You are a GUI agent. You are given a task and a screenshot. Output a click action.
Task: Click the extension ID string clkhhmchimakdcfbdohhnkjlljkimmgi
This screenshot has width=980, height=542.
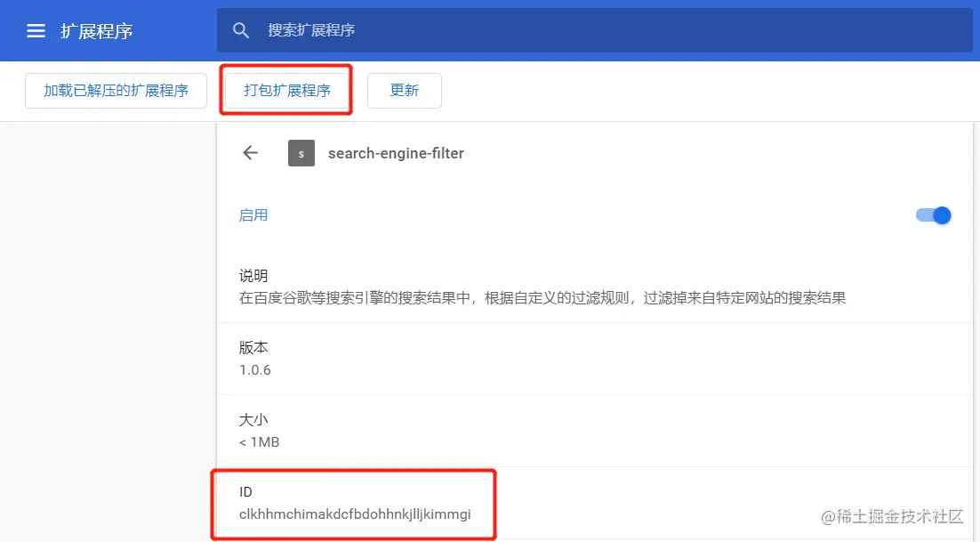tap(355, 514)
